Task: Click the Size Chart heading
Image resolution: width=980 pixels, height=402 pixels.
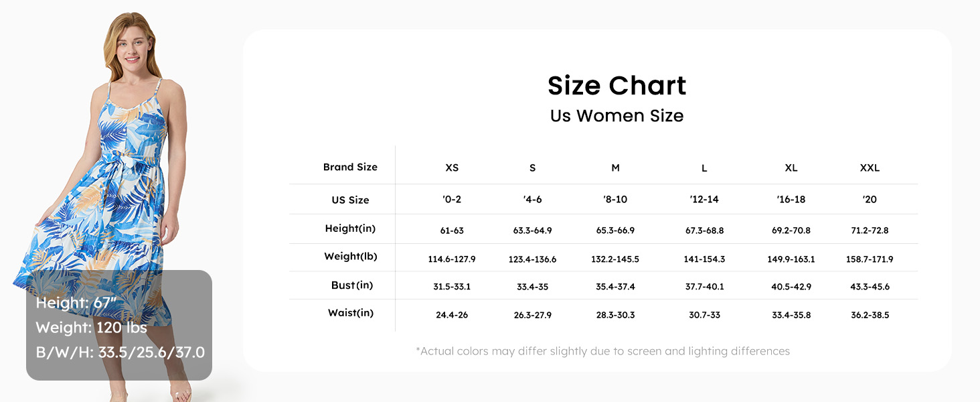Action: point(617,86)
